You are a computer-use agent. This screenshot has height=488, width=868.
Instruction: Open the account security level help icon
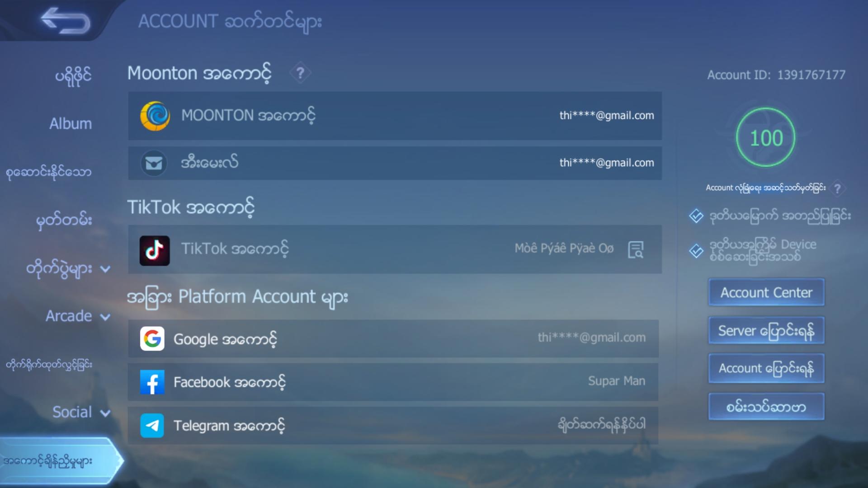pyautogui.click(x=837, y=188)
